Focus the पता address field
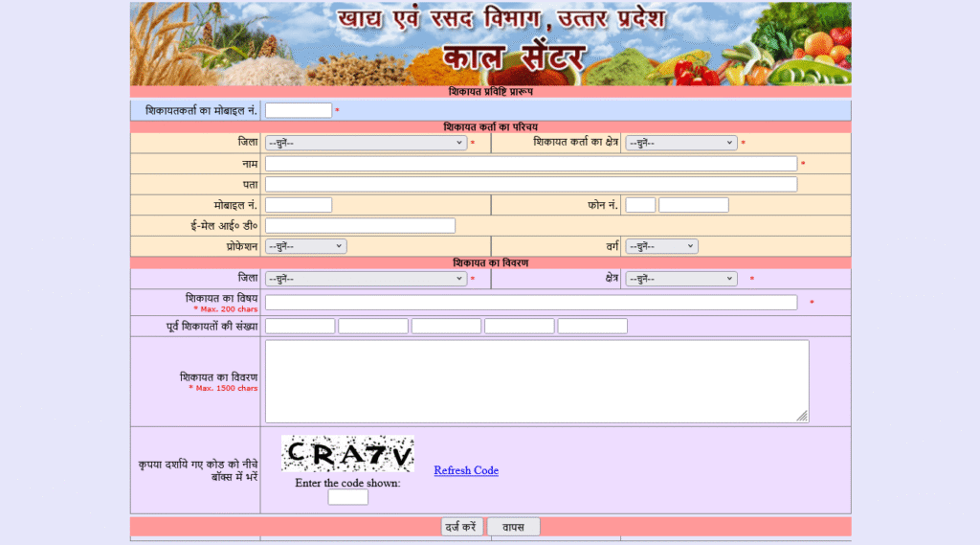This screenshot has height=545, width=980. (530, 184)
